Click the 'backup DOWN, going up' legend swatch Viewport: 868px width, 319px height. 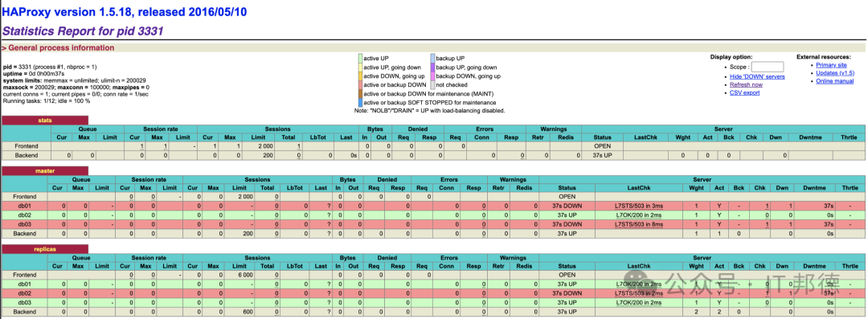pyautogui.click(x=432, y=76)
